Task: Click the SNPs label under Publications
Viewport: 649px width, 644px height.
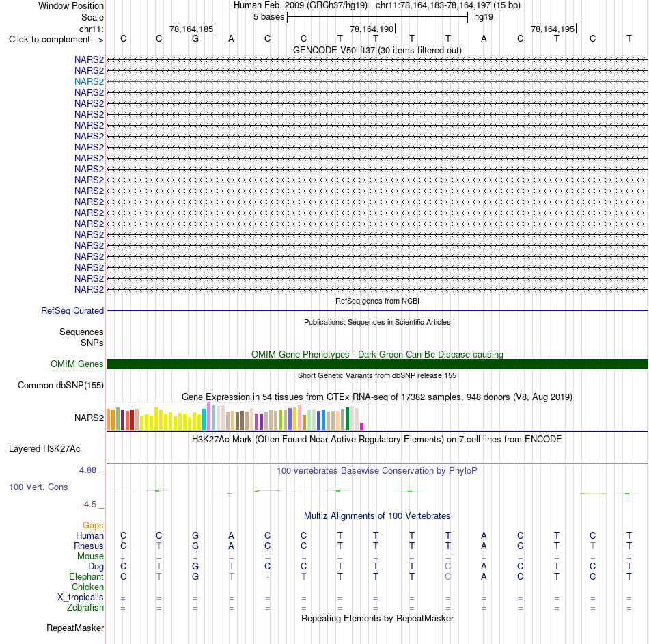Action: 92,343
